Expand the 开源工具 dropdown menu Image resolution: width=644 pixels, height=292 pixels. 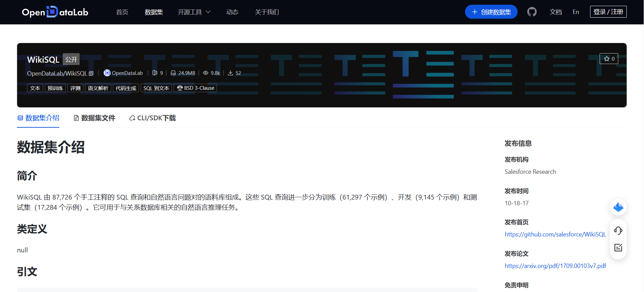194,12
